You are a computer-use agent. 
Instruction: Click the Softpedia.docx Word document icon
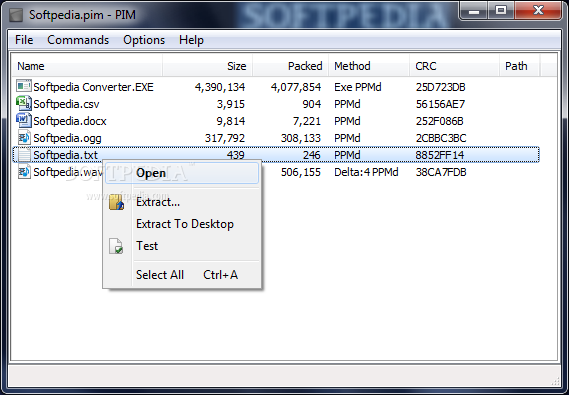coord(24,120)
